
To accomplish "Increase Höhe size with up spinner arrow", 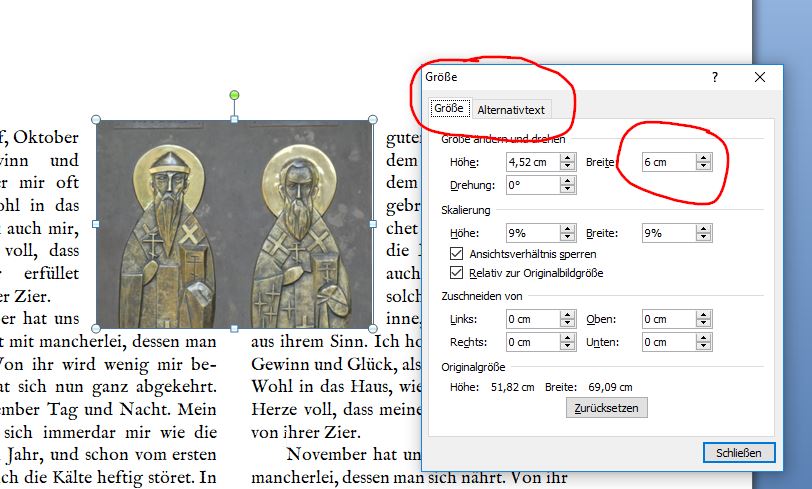I will [568, 157].
